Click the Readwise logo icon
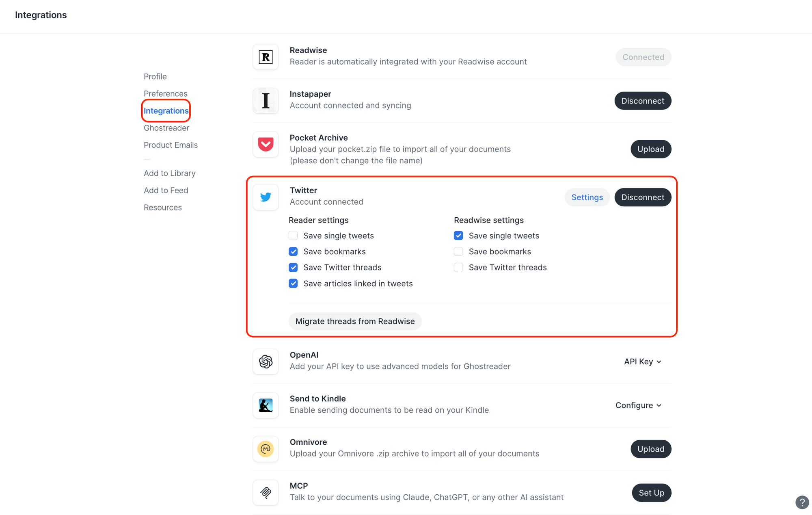Viewport: 812px width, 515px height. click(x=266, y=57)
